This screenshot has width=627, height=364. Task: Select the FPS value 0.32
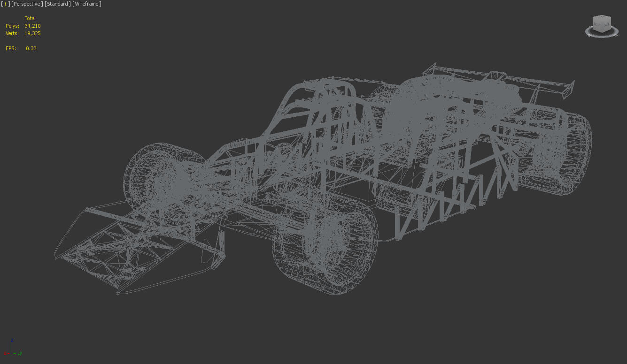[31, 48]
